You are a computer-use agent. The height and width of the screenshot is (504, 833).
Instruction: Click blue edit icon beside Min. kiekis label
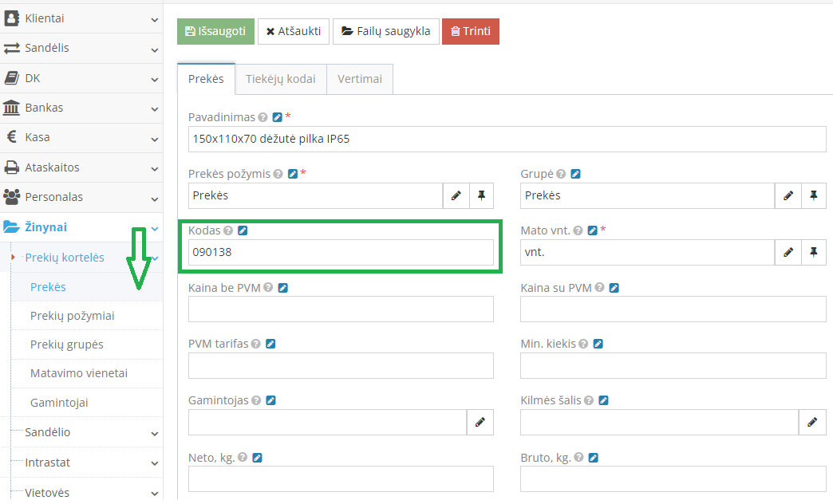(x=598, y=344)
